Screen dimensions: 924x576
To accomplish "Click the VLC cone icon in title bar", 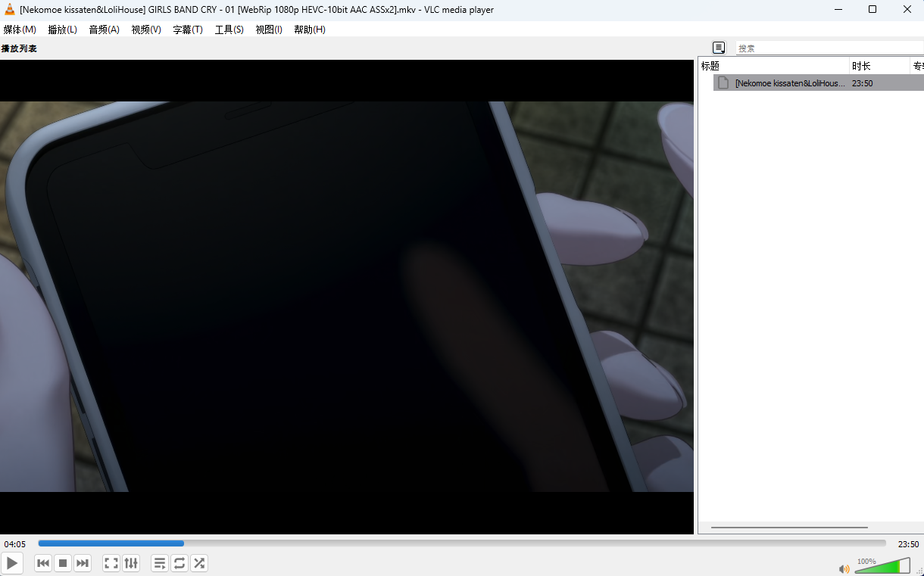I will pos(10,10).
